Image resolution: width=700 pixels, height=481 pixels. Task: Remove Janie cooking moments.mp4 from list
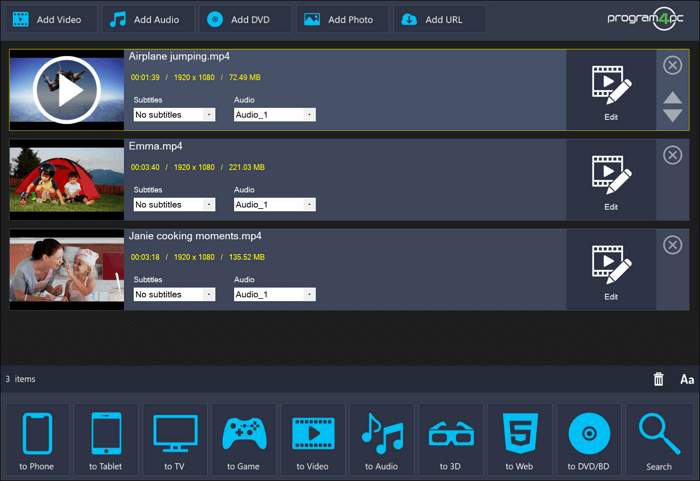(x=673, y=245)
